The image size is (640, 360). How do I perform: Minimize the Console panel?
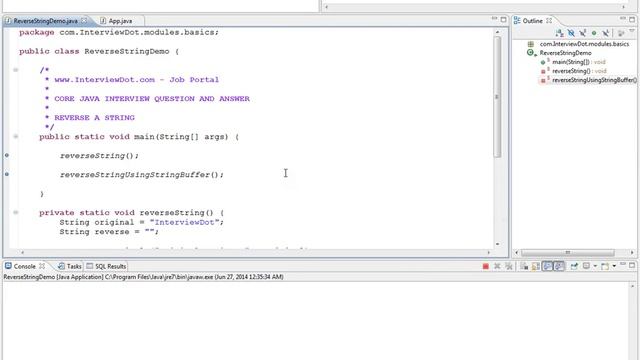[x=623, y=264]
